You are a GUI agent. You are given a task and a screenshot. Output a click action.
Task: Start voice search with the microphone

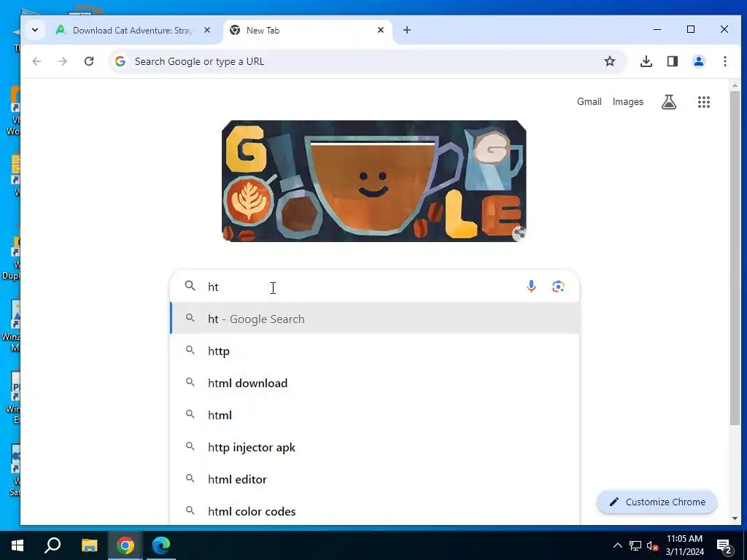coord(531,286)
